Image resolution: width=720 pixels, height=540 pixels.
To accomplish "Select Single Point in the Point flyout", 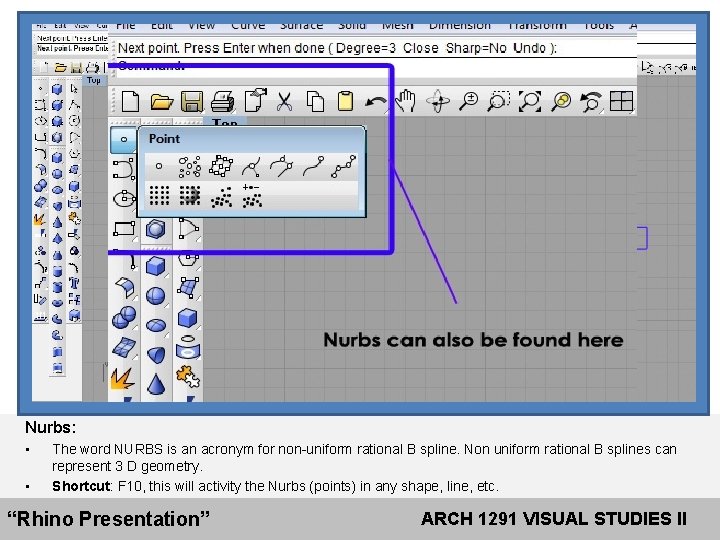I will pos(159,166).
